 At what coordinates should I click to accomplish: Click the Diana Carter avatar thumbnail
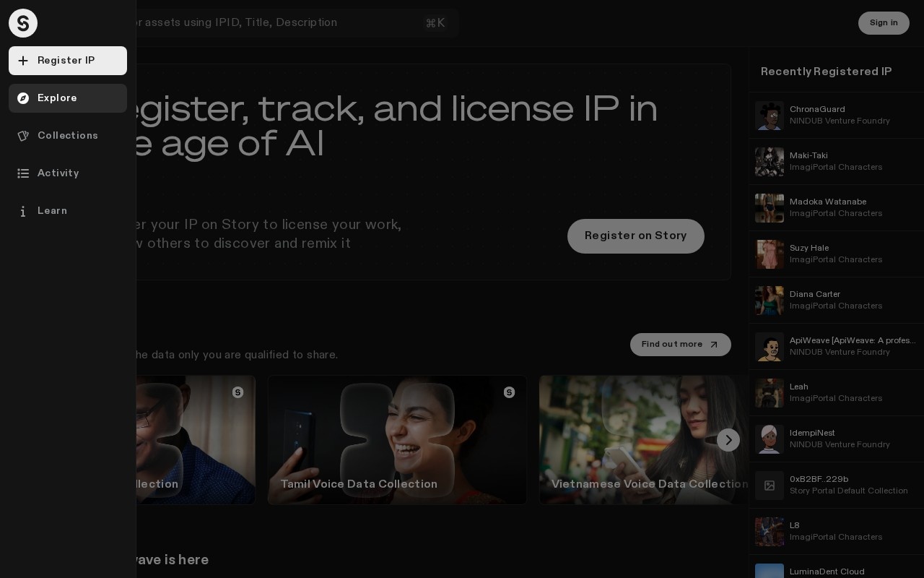pos(770,301)
